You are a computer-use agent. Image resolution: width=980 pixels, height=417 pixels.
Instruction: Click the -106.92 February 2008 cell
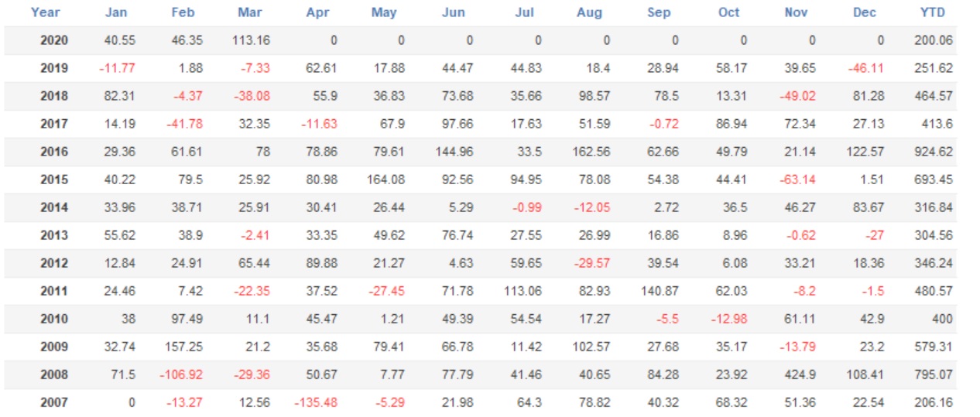point(182,374)
